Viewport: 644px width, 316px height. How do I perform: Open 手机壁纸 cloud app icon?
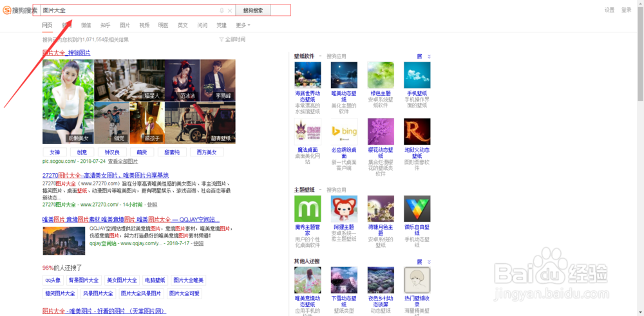[x=417, y=75]
